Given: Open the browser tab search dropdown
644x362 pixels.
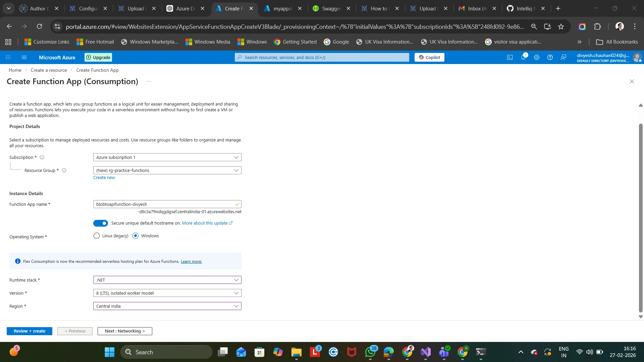Looking at the screenshot, I should (x=9, y=8).
